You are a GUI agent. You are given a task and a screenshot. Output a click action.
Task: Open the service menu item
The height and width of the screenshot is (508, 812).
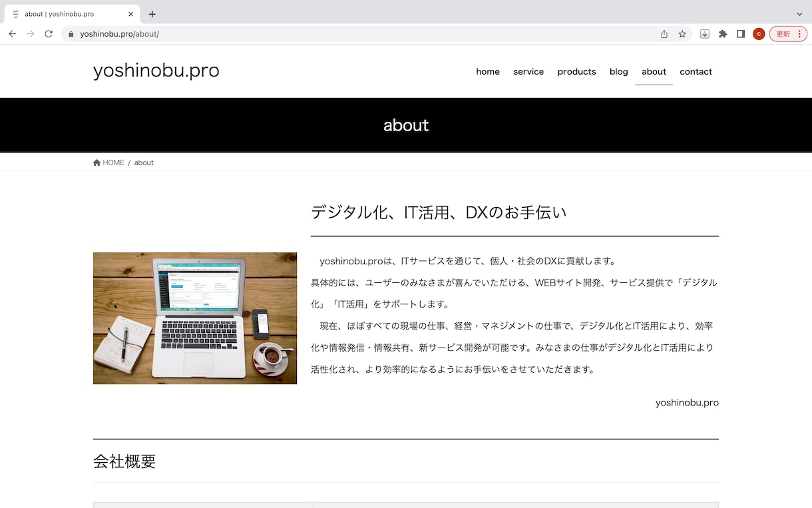(528, 72)
